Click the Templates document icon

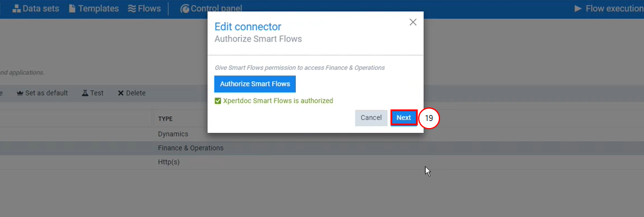click(x=72, y=9)
